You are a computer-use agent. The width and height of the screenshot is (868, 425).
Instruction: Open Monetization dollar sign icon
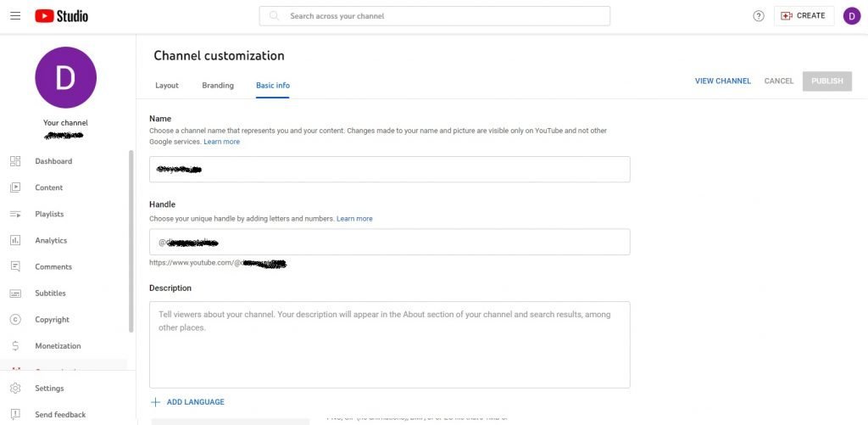coord(15,346)
